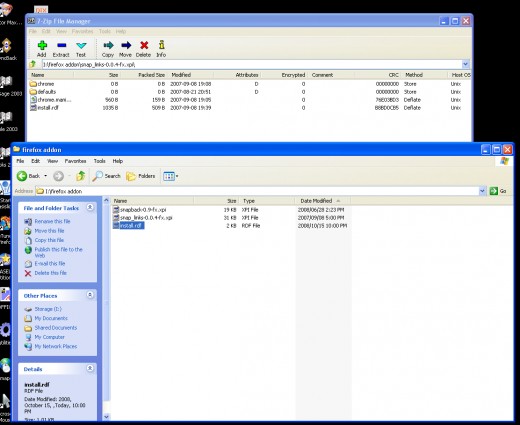Click Delete this file link
Screen dimensions: 520x425
[51, 273]
